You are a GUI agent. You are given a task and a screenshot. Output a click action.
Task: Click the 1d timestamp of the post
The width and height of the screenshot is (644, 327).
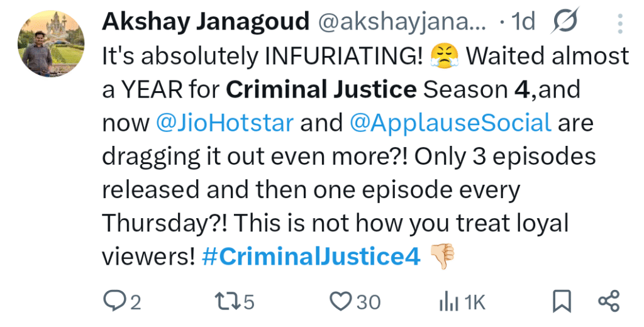(x=523, y=23)
